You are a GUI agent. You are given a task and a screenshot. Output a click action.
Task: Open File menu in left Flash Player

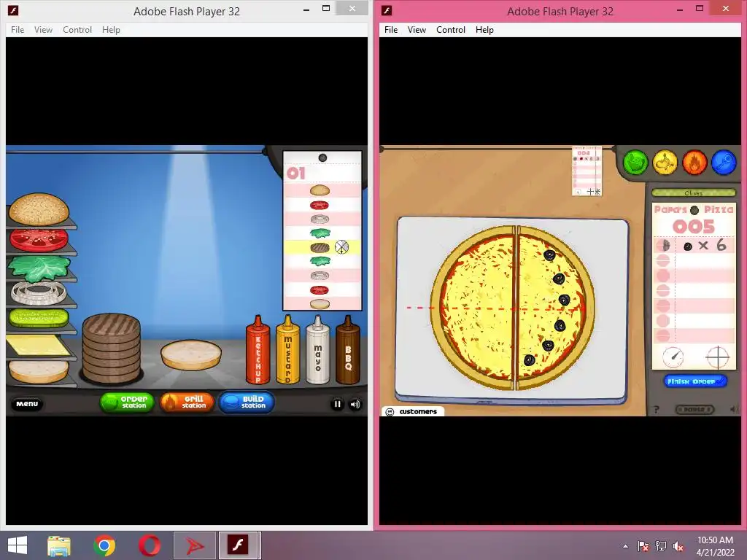[x=18, y=29]
